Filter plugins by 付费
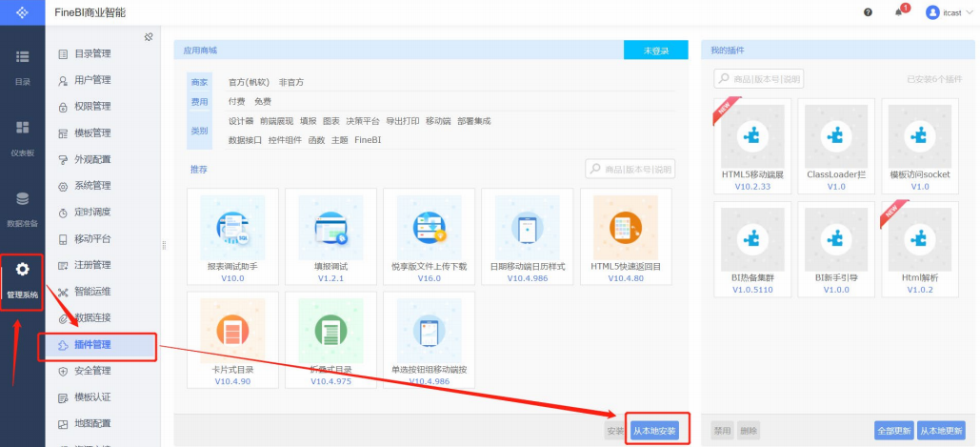The height and width of the screenshot is (447, 980). pyautogui.click(x=237, y=101)
